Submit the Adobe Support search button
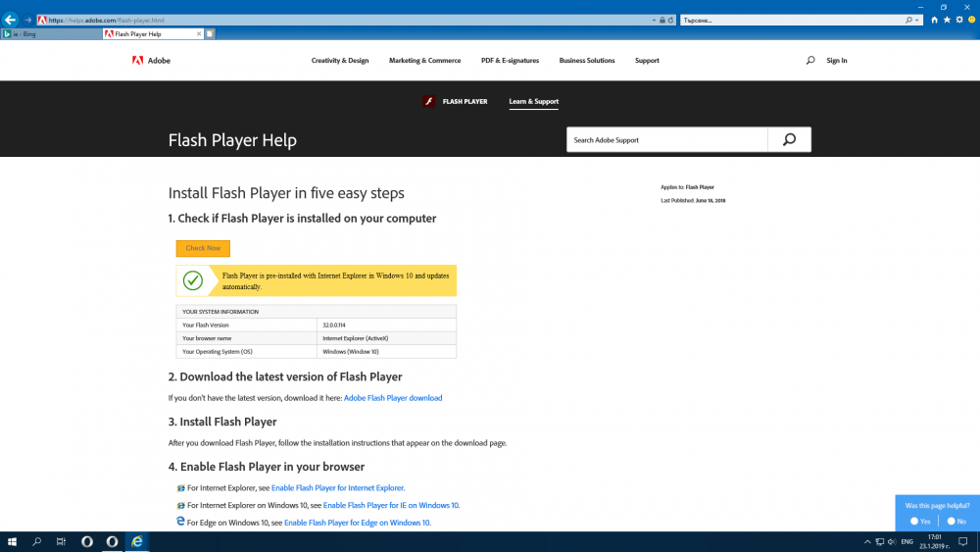This screenshot has width=980, height=552. (x=789, y=140)
